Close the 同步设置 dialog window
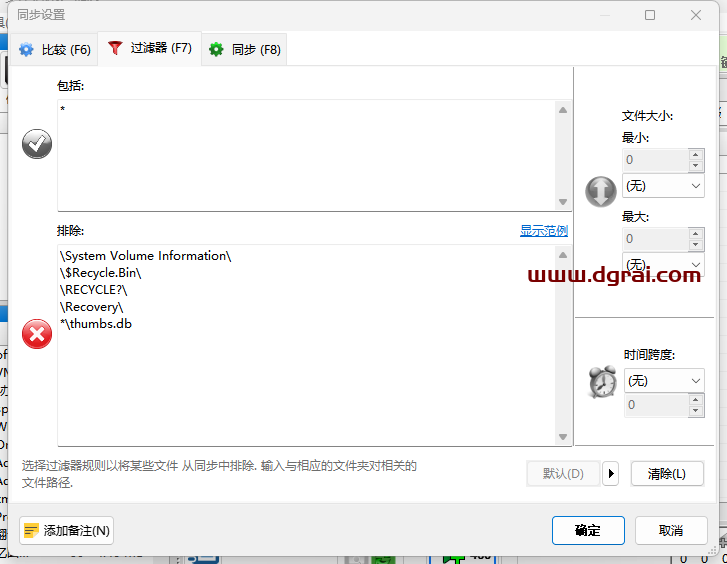The height and width of the screenshot is (564, 727). click(x=696, y=15)
